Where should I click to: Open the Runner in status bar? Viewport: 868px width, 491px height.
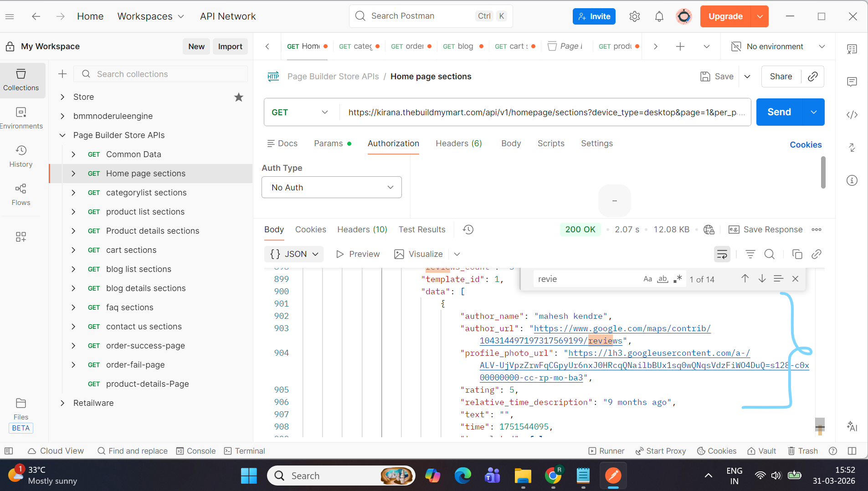coord(606,451)
